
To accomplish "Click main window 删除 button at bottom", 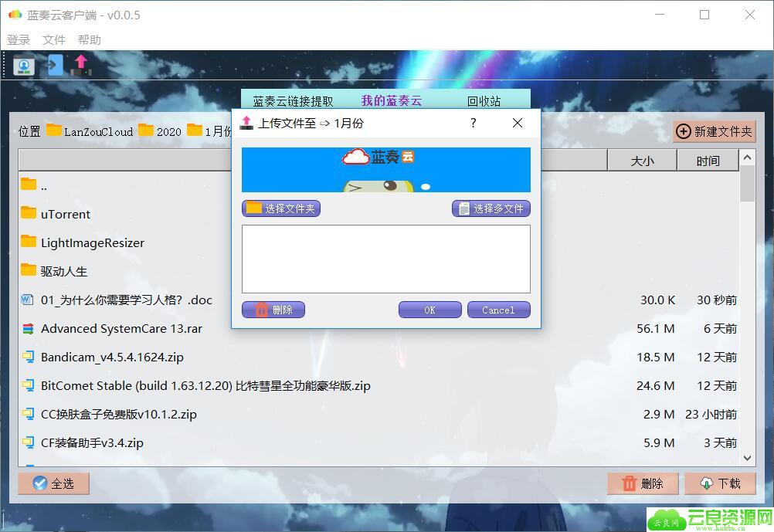I will pyautogui.click(x=643, y=483).
